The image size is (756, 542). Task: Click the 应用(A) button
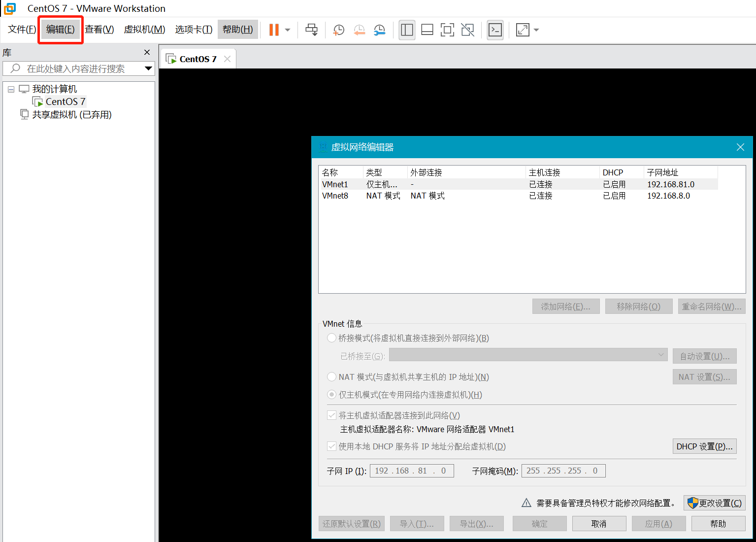(659, 524)
